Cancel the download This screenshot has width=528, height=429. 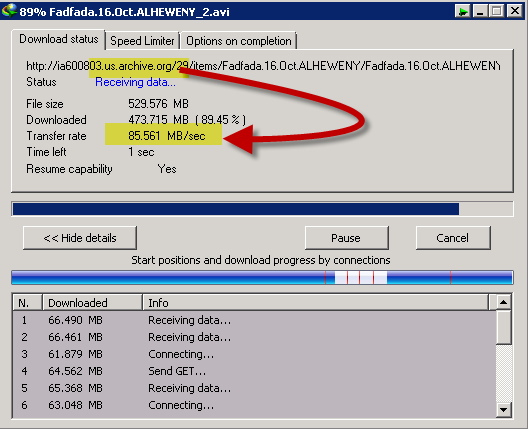point(453,238)
